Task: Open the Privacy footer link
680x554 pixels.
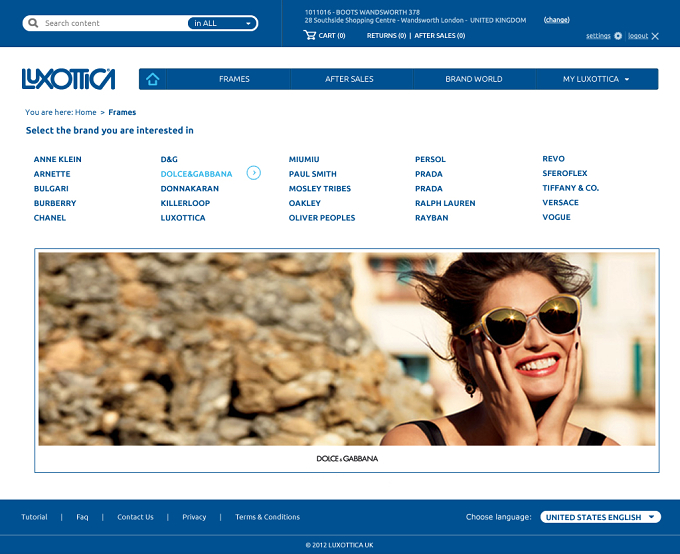Action: (194, 517)
